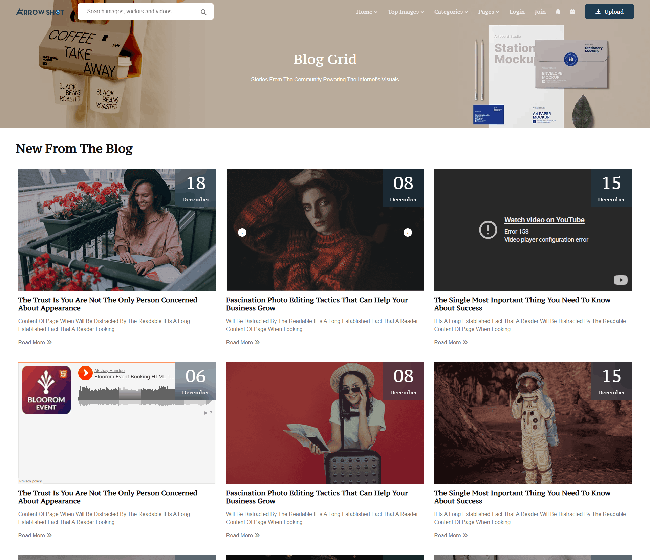This screenshot has height=560, width=650.
Task: Click Watch video on YouTube link
Action: (x=544, y=220)
